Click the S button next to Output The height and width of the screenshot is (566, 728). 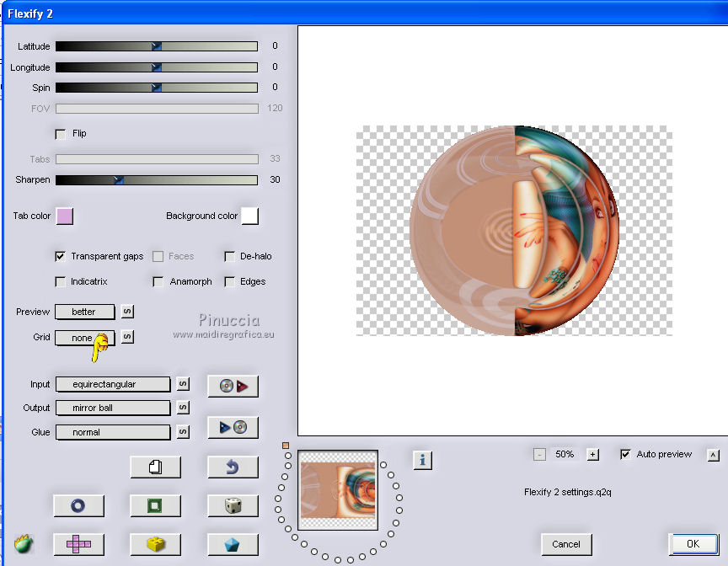pos(183,408)
